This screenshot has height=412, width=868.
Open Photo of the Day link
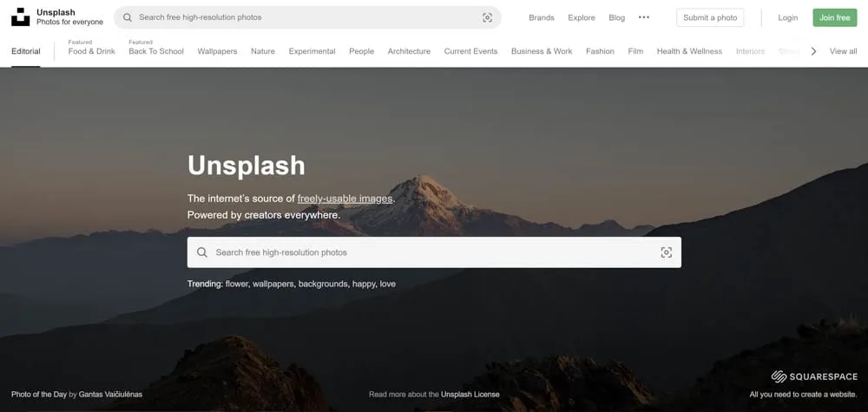[x=39, y=395]
